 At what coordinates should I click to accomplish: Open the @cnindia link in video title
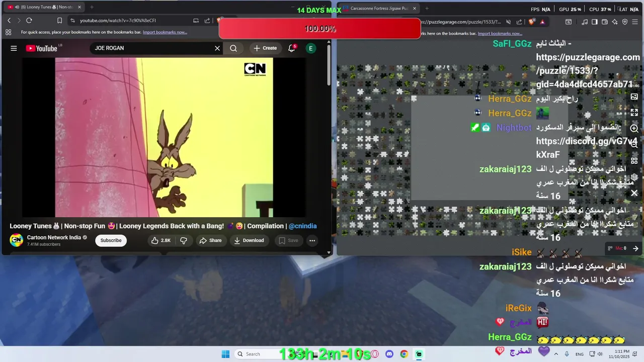click(x=302, y=226)
